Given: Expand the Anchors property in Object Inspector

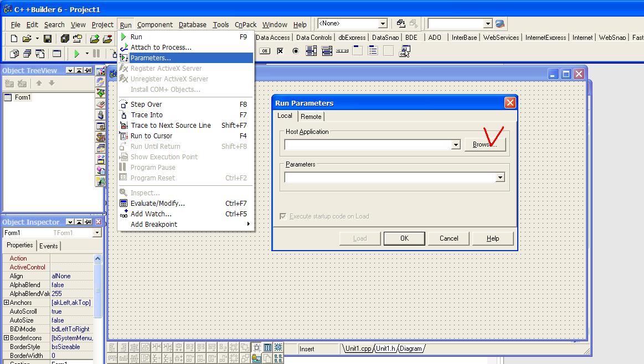Looking at the screenshot, I should 7,303.
